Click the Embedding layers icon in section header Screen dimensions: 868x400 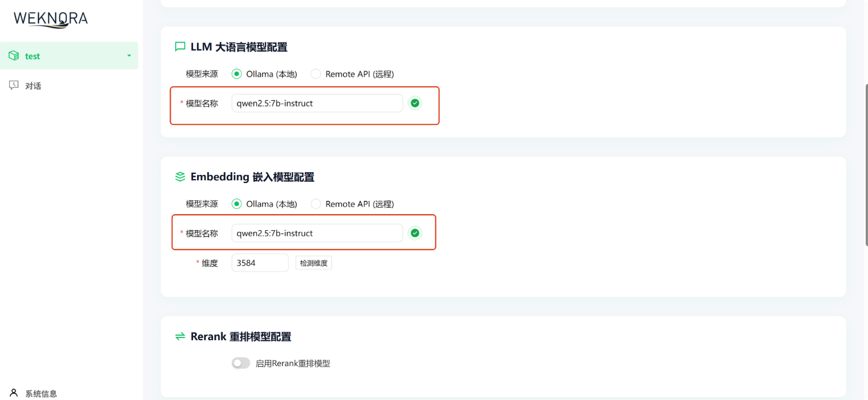pos(179,177)
